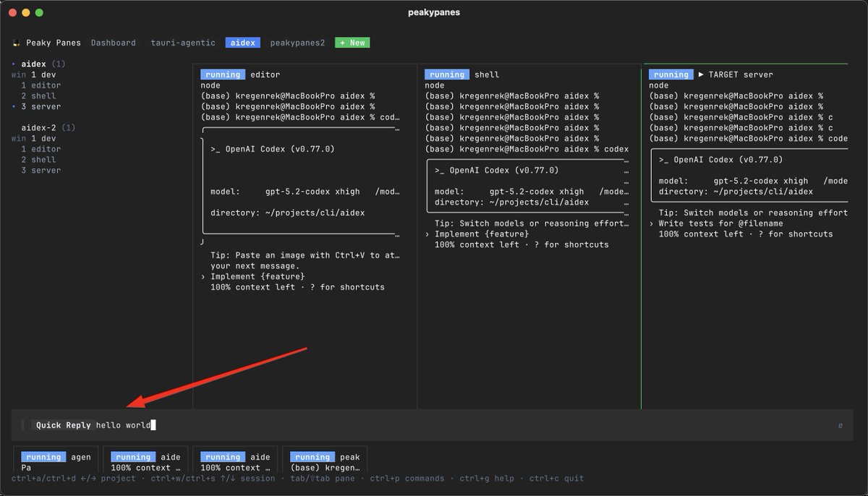Click the + New button
The image size is (868, 496).
pos(352,42)
